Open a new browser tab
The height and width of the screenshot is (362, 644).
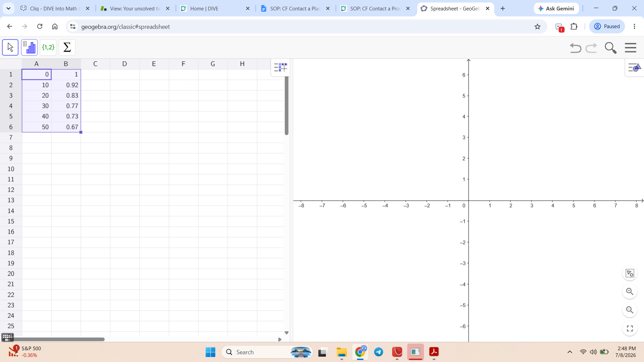[502, 8]
